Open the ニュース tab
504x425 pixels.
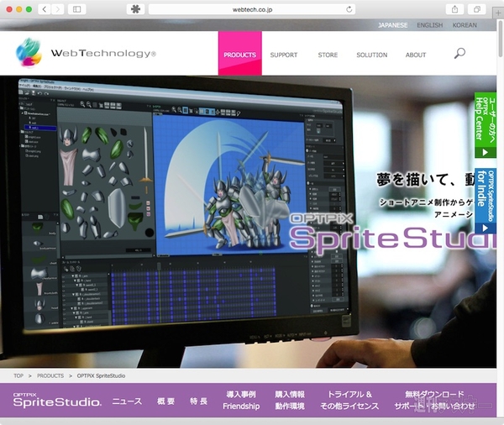pos(127,401)
